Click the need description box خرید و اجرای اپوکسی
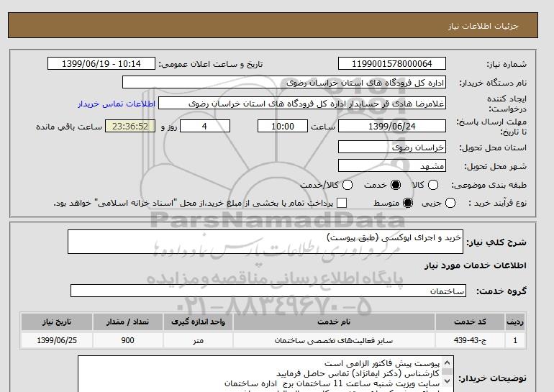The image size is (554, 392). pos(265,242)
